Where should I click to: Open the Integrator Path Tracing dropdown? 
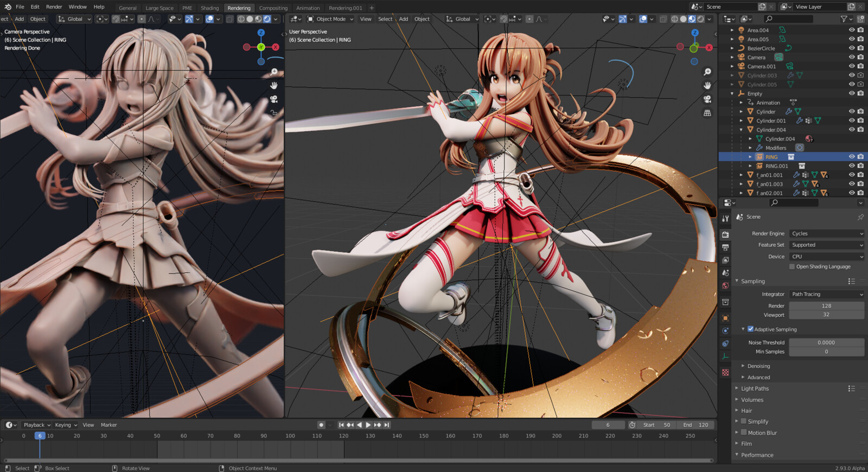827,294
